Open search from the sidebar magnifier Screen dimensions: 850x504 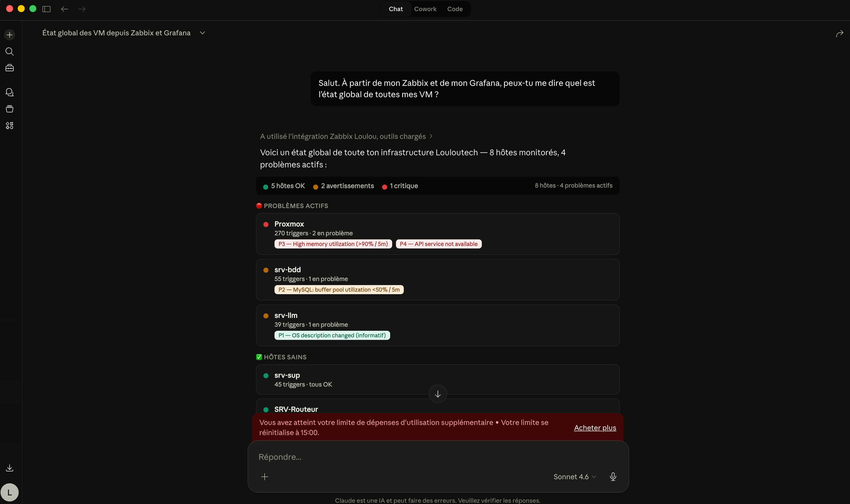(x=10, y=51)
